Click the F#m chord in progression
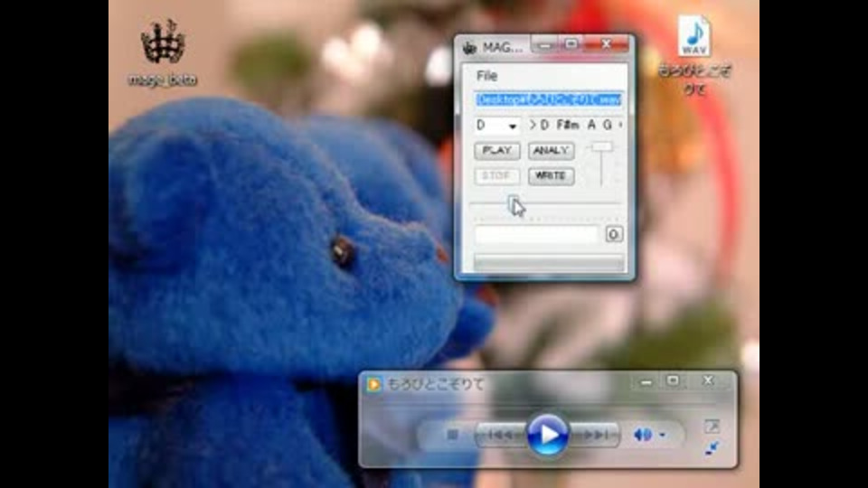Screen dimensions: 868x488 click(x=568, y=125)
